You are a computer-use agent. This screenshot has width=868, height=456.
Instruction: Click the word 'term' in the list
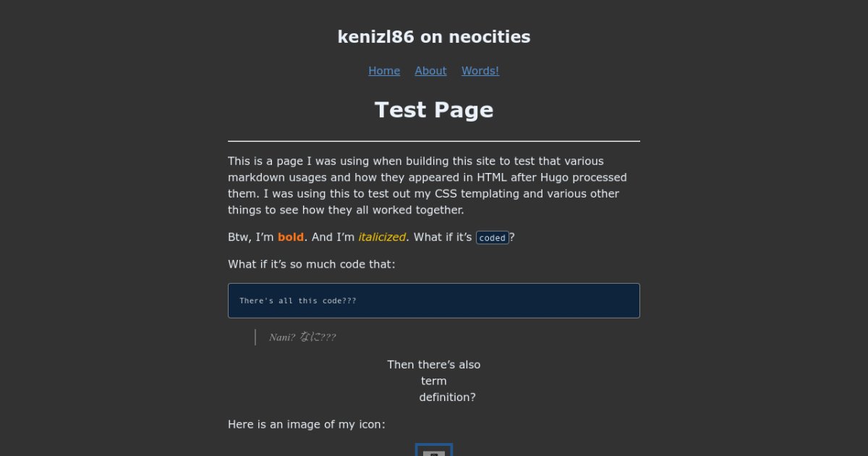pyautogui.click(x=434, y=381)
